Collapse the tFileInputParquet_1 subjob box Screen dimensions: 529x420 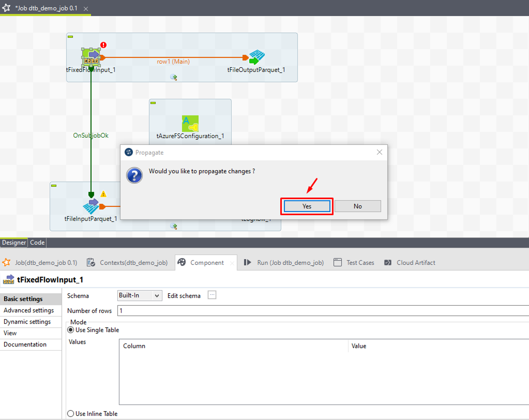click(54, 185)
